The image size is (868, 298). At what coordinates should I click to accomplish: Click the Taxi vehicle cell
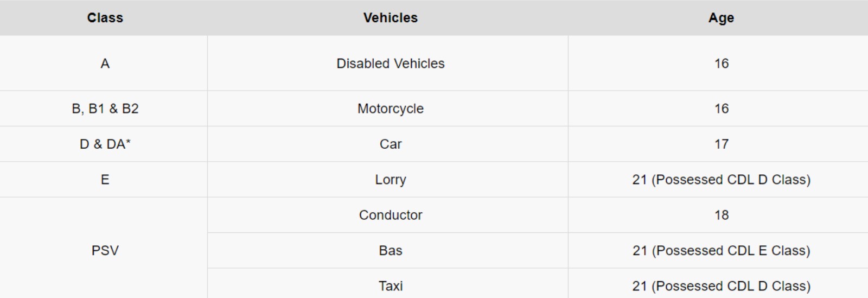[390, 286]
